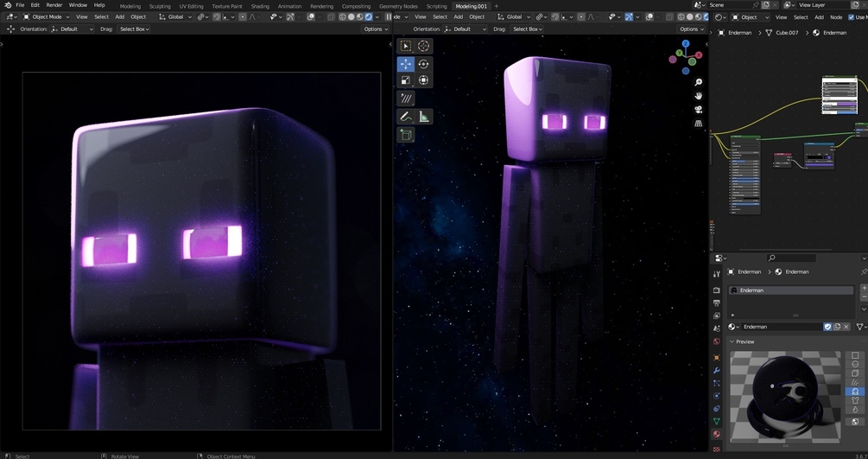Open the Object Data properties tab
868x459 pixels.
coord(717,421)
